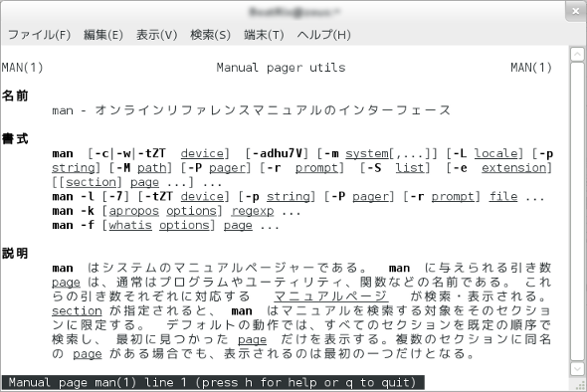The height and width of the screenshot is (392, 587).
Task: Click the Manual pager utils header
Action: click(281, 68)
